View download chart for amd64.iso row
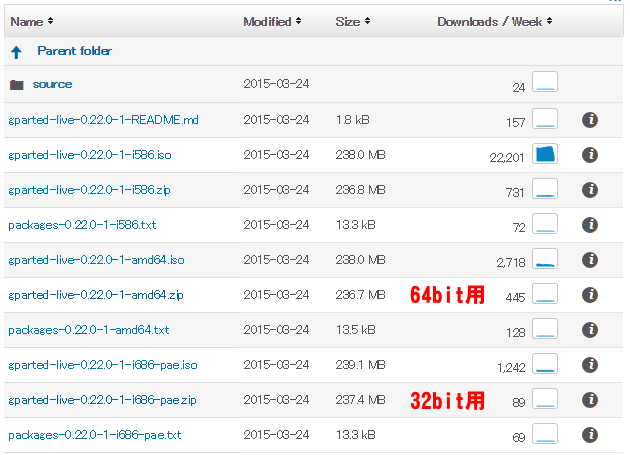The height and width of the screenshot is (455, 630). pyautogui.click(x=545, y=258)
